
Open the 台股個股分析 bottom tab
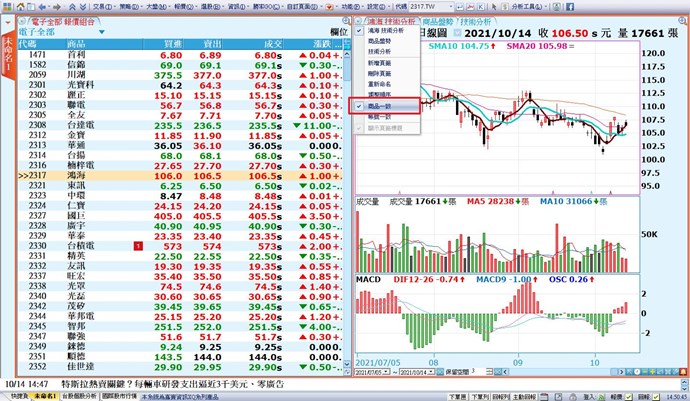[78, 396]
